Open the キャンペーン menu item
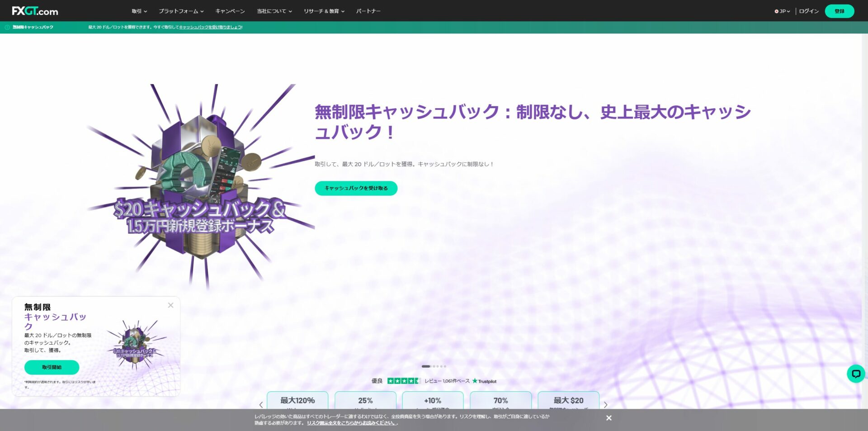This screenshot has width=868, height=431. [x=230, y=11]
